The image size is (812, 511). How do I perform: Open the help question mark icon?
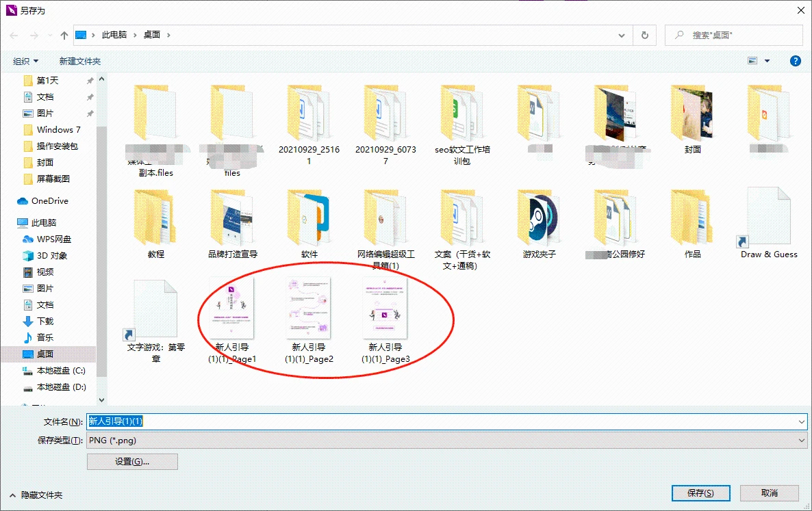coord(796,61)
